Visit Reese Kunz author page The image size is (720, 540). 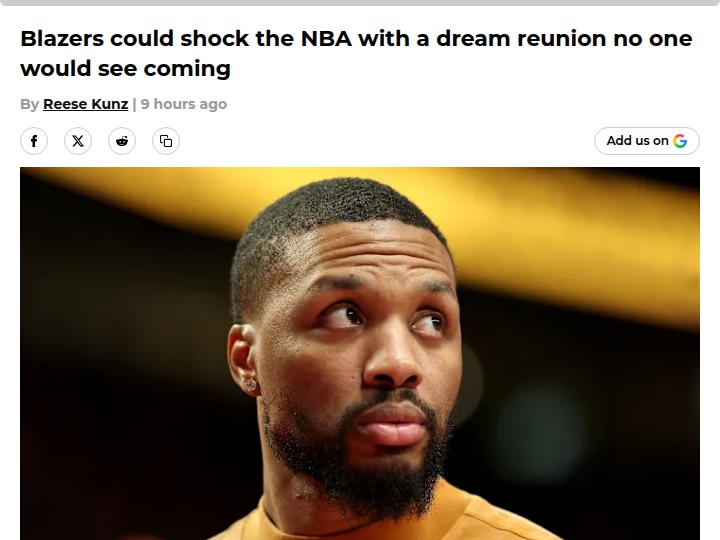pyautogui.click(x=85, y=104)
